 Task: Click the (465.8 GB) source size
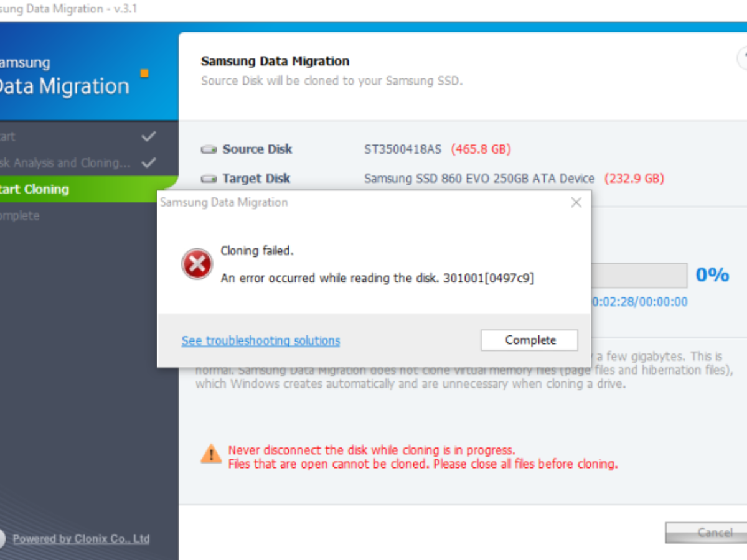pos(481,149)
